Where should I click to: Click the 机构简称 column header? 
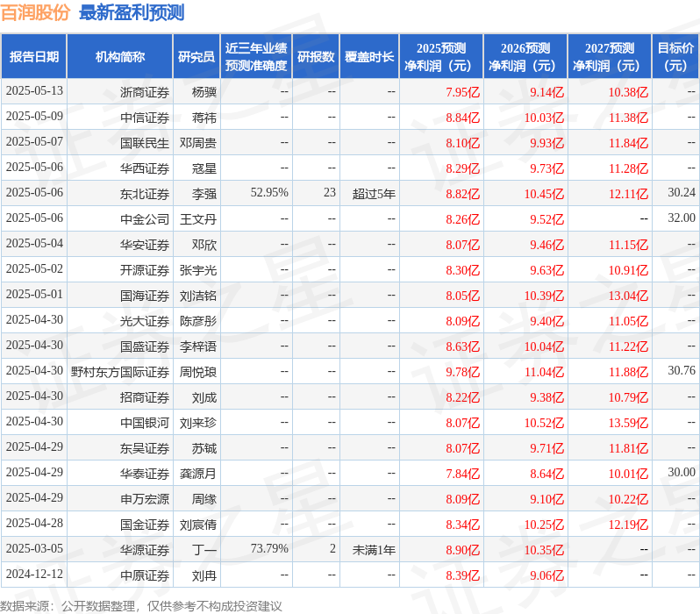click(119, 57)
